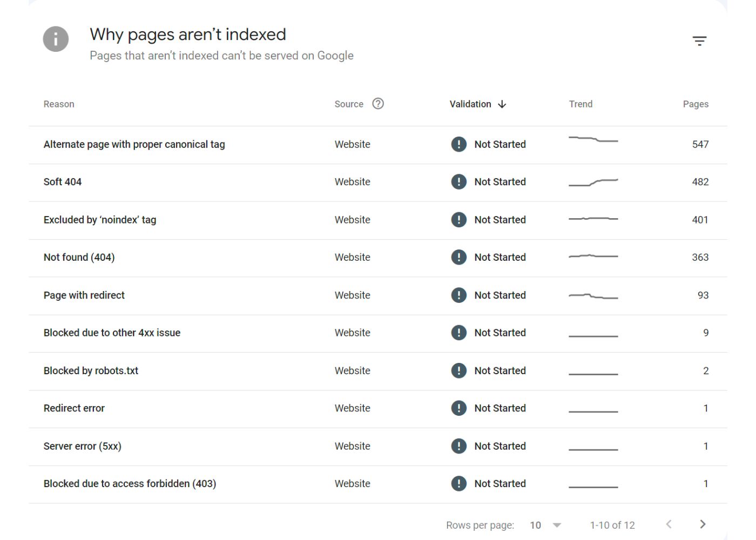Go to the next page of results
756x540 pixels.
[702, 524]
